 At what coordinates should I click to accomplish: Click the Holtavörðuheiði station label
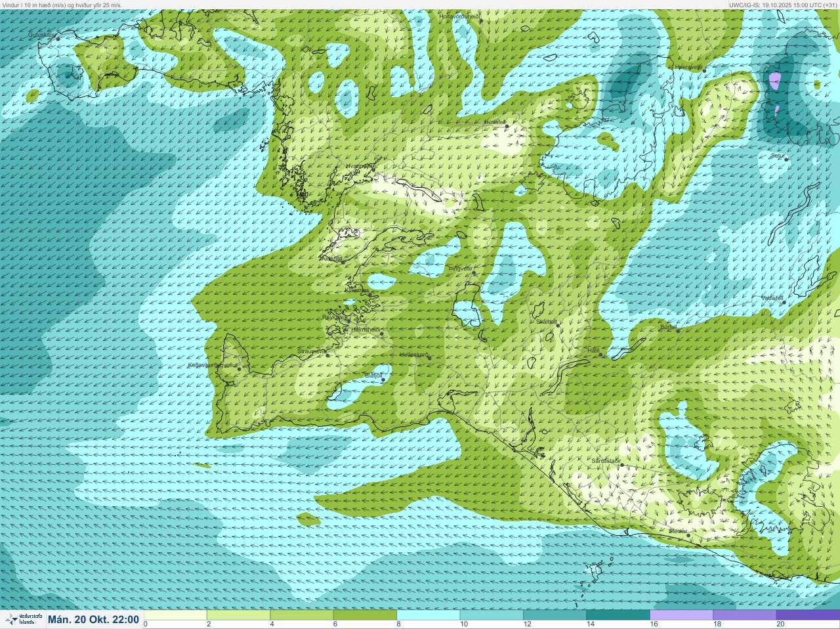(460, 16)
